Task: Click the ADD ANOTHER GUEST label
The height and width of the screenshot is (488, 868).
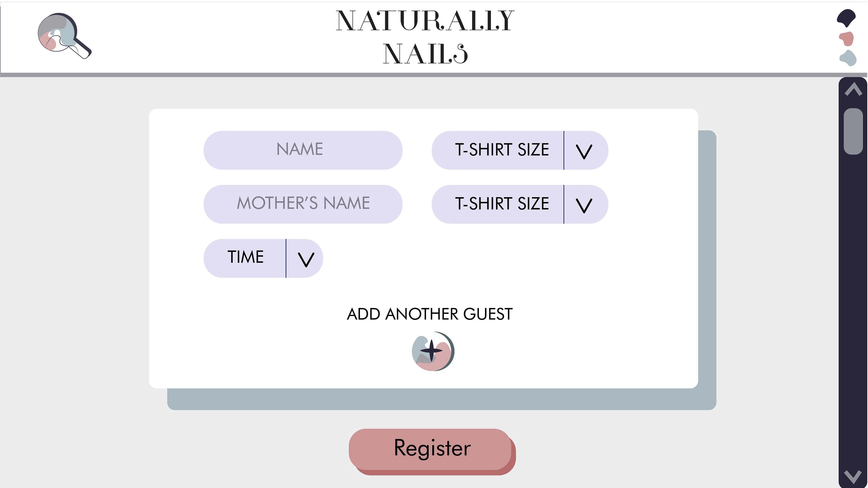Action: point(430,314)
